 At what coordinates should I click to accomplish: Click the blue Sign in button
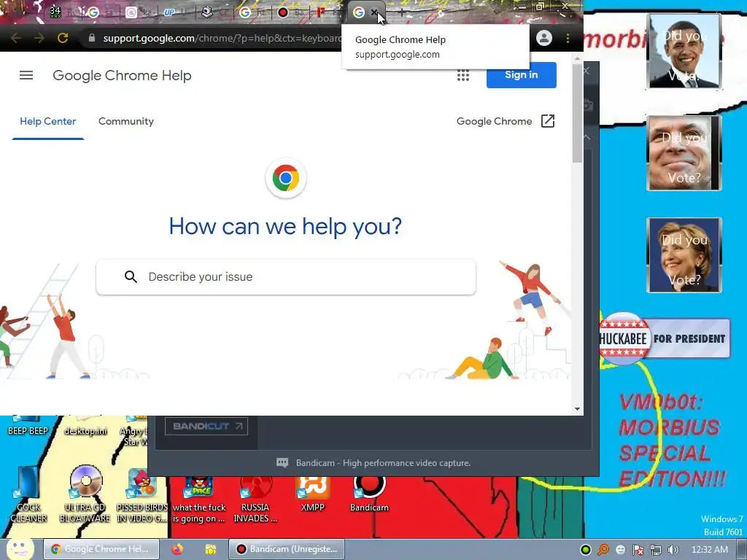tap(521, 75)
